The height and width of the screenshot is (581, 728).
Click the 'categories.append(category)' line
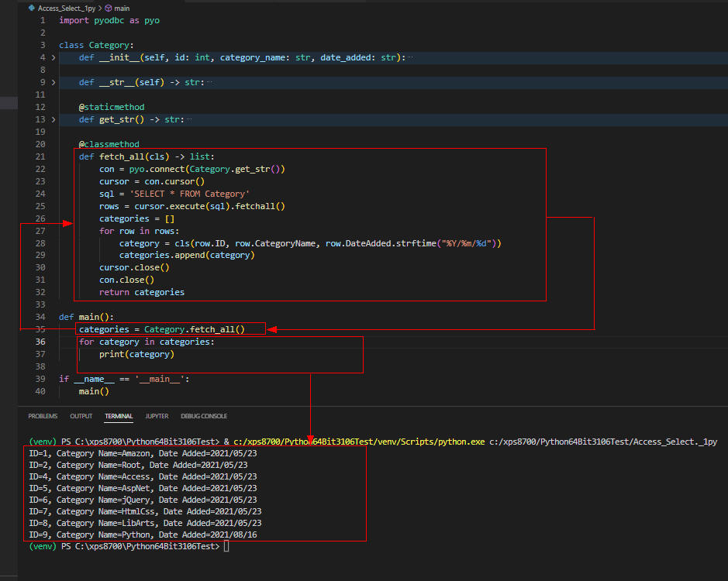point(187,255)
